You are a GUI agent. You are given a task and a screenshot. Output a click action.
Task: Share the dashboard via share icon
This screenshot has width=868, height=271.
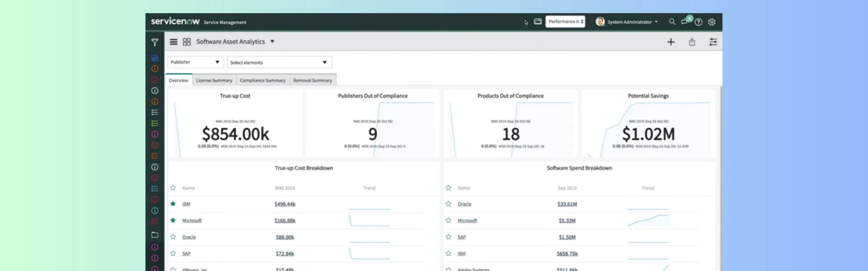[692, 42]
